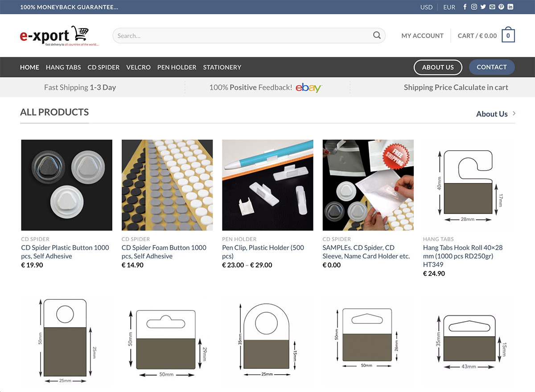The height and width of the screenshot is (392, 535).
Task: Open the Hang Tabs menu
Action: pyautogui.click(x=63, y=67)
